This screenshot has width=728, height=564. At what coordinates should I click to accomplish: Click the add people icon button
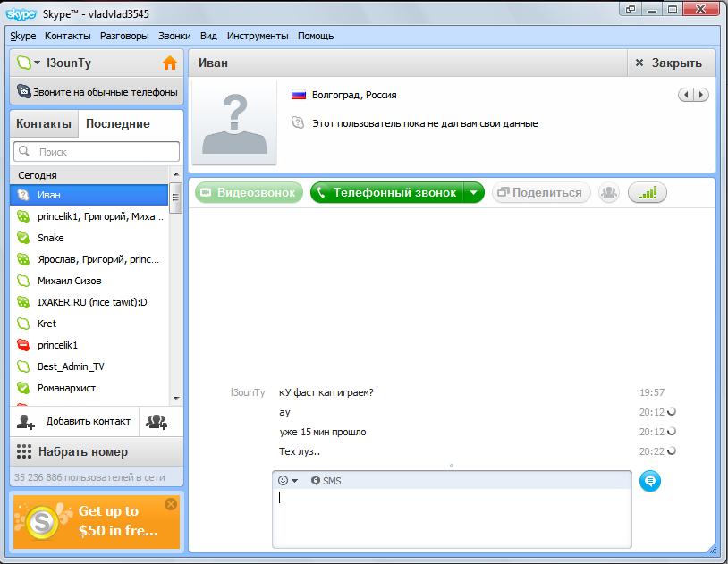tap(609, 193)
